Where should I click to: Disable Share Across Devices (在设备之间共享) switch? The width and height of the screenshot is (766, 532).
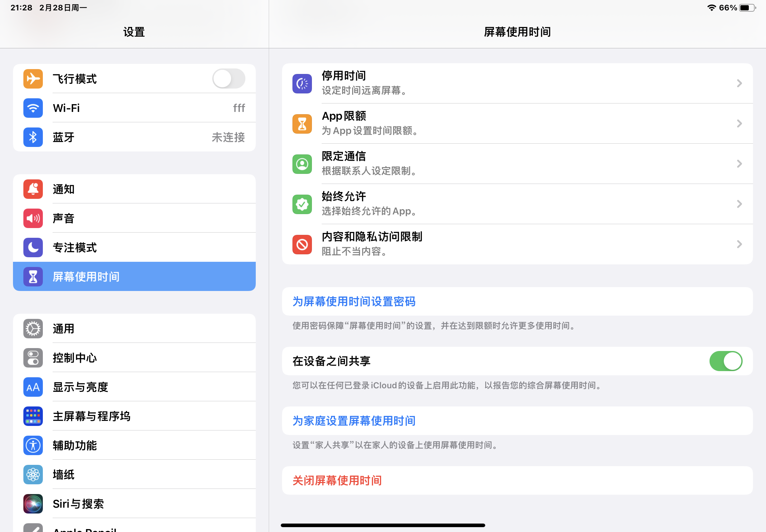(725, 361)
